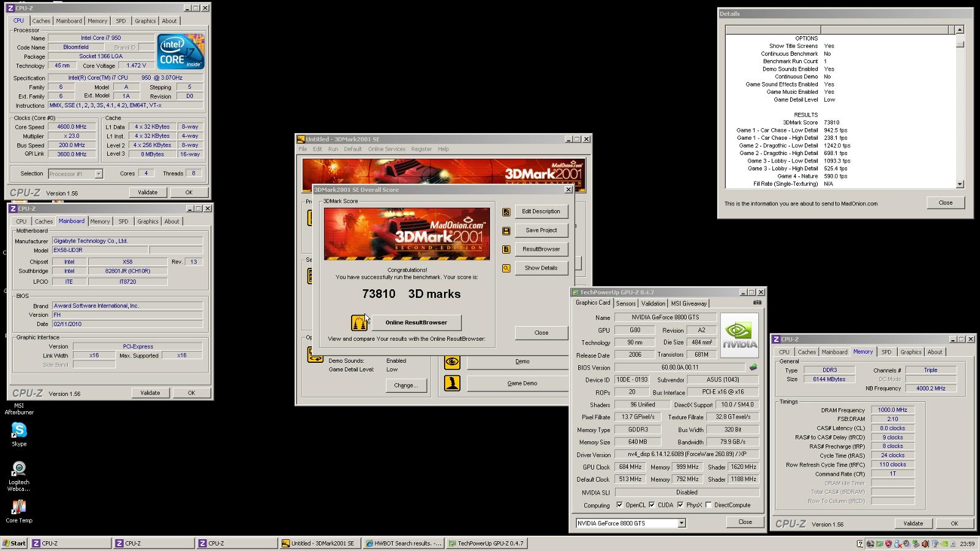
Task: Open the GPU selection dropdown in GPU-Z
Action: tap(681, 523)
